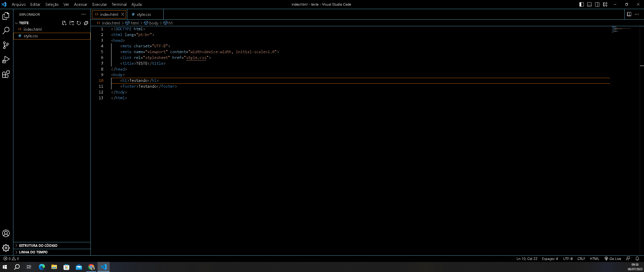The height and width of the screenshot is (272, 644).
Task: Open the Windows Start menu
Action: pos(5,267)
